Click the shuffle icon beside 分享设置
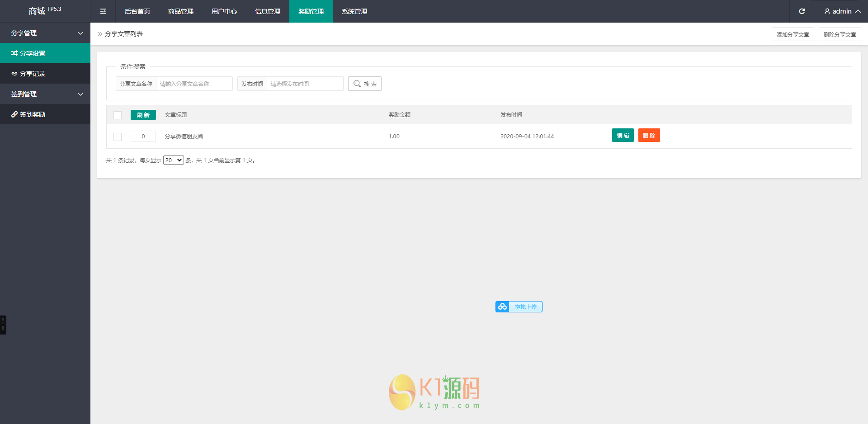The width and height of the screenshot is (868, 424). click(x=14, y=53)
